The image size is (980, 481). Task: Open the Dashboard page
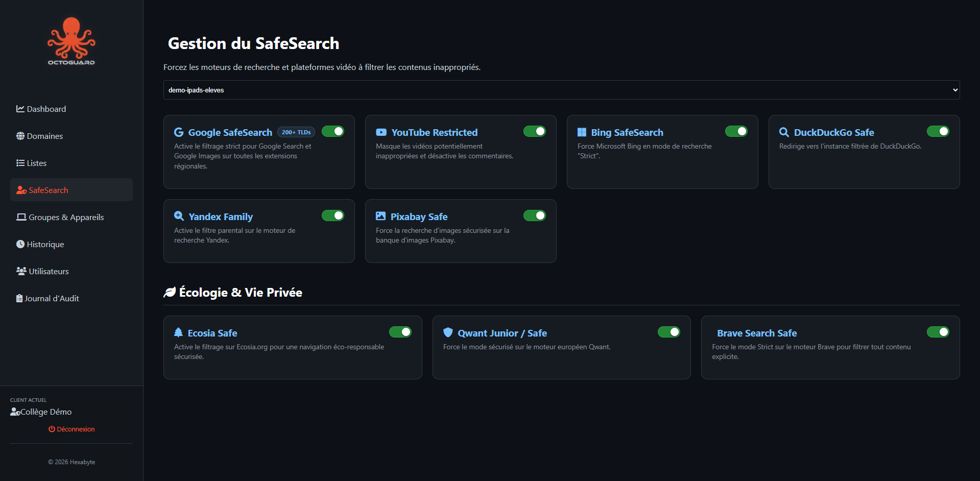pos(71,109)
